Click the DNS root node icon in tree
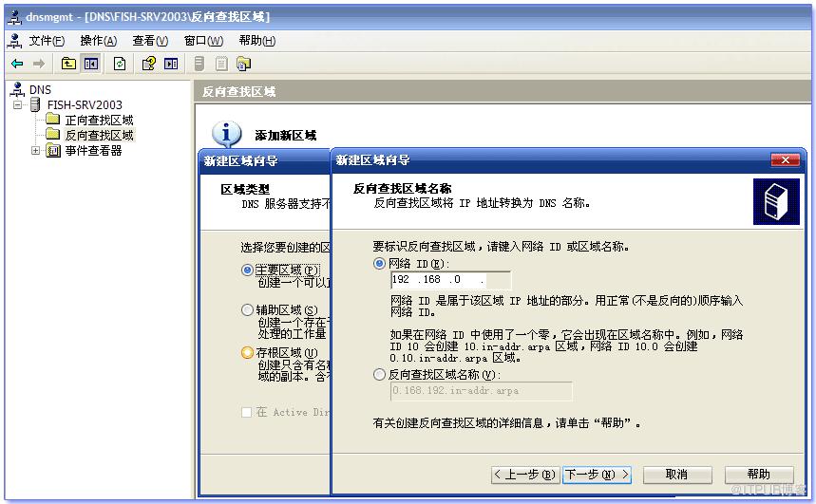The image size is (816, 504). [x=17, y=89]
